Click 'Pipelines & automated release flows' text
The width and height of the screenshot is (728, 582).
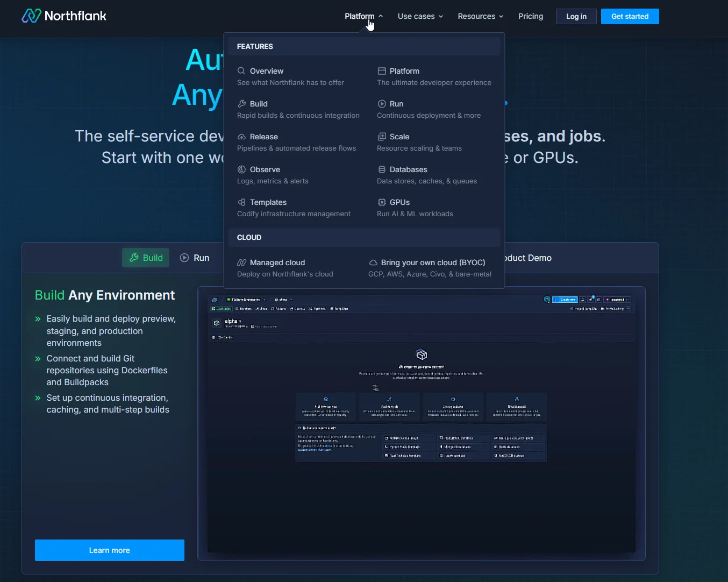296,148
